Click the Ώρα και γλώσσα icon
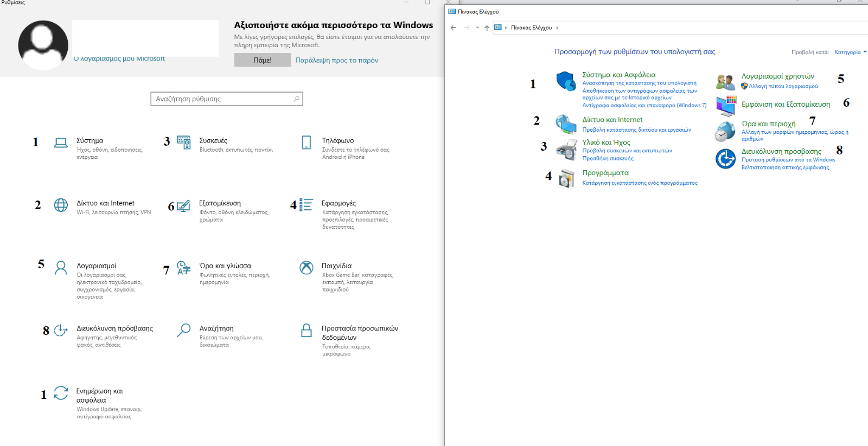Image resolution: width=868 pixels, height=446 pixels. tap(184, 268)
